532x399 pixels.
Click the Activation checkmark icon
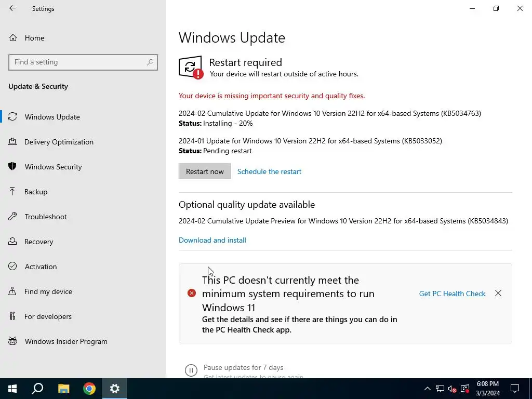point(12,266)
